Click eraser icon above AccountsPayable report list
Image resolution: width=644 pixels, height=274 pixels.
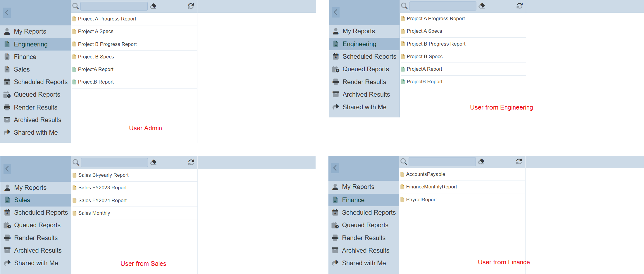481,162
